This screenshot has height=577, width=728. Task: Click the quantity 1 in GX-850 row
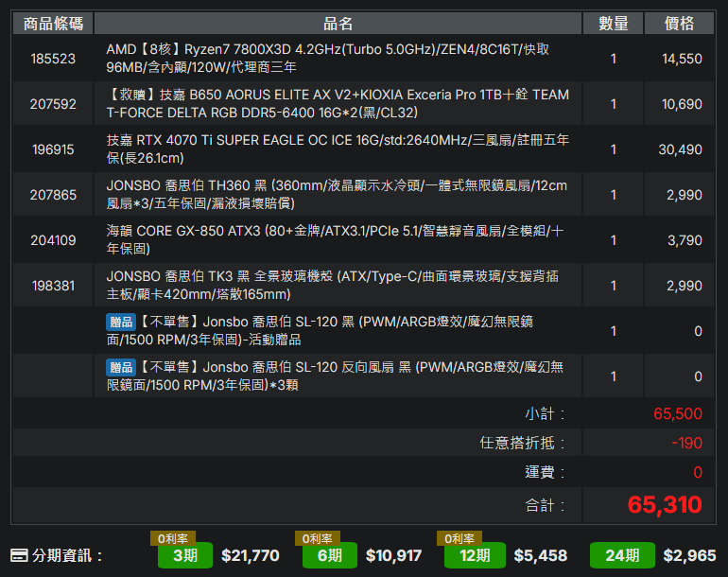(x=614, y=240)
